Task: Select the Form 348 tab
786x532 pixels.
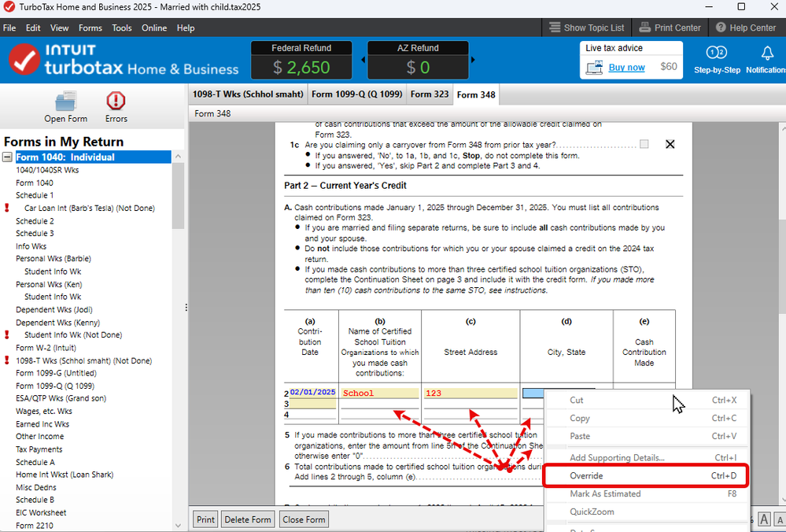Action: (x=476, y=94)
